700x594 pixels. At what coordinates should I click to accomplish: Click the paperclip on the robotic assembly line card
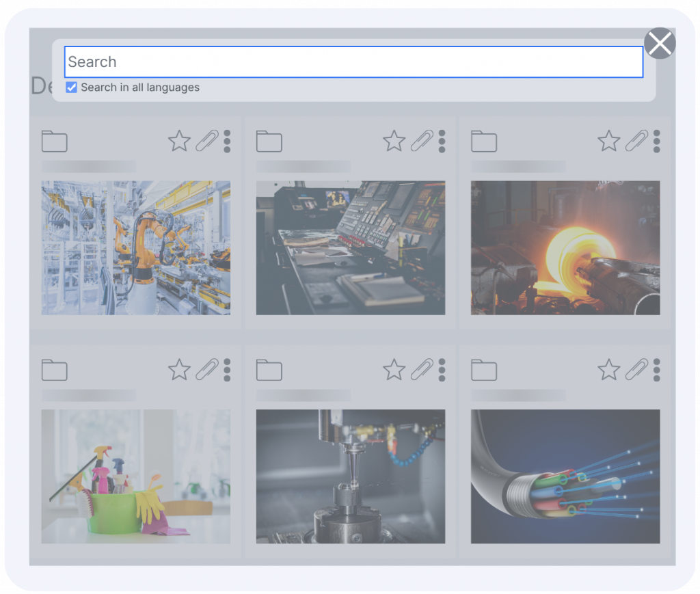click(x=207, y=141)
